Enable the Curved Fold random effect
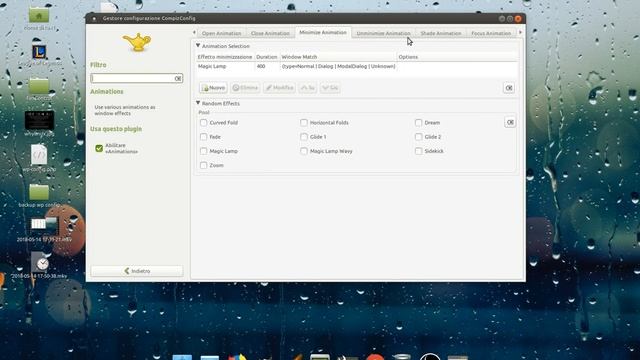Screen dimensions: 640x360 203,122
